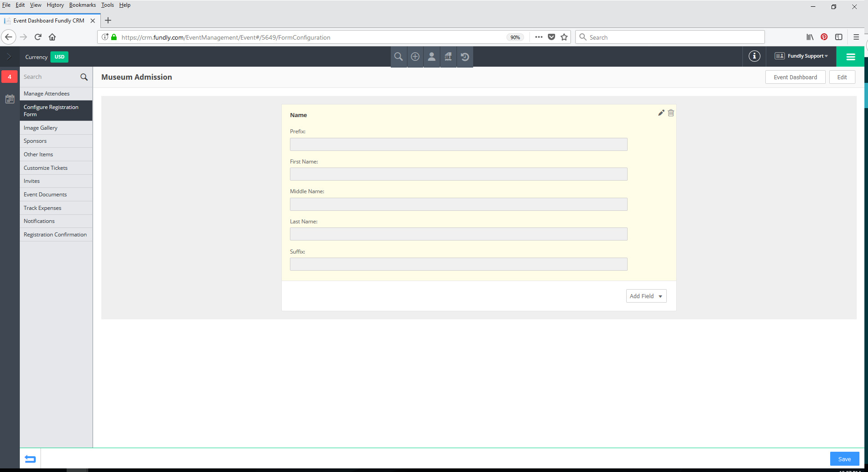
Task: Open Registration Confirmation in sidebar
Action: click(x=56, y=235)
